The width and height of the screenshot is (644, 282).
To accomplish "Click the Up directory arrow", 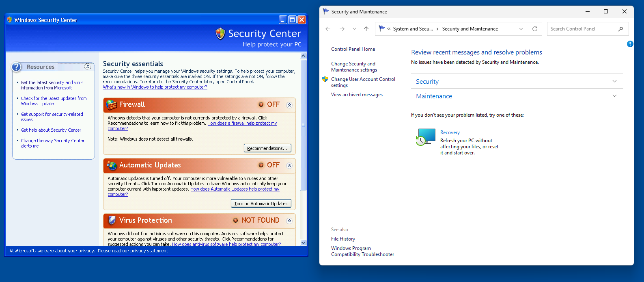I will [366, 29].
